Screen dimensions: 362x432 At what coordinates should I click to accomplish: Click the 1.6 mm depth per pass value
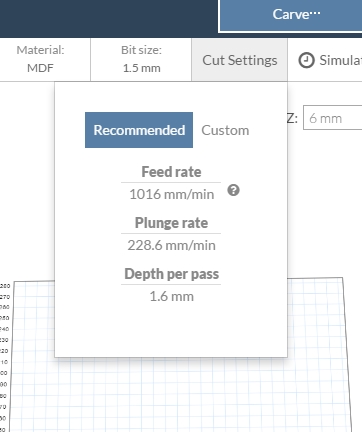click(x=171, y=296)
